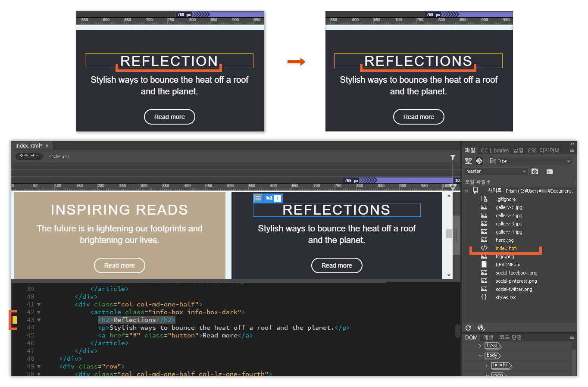Click the site icon next to 사이트 - Prism

[475, 190]
